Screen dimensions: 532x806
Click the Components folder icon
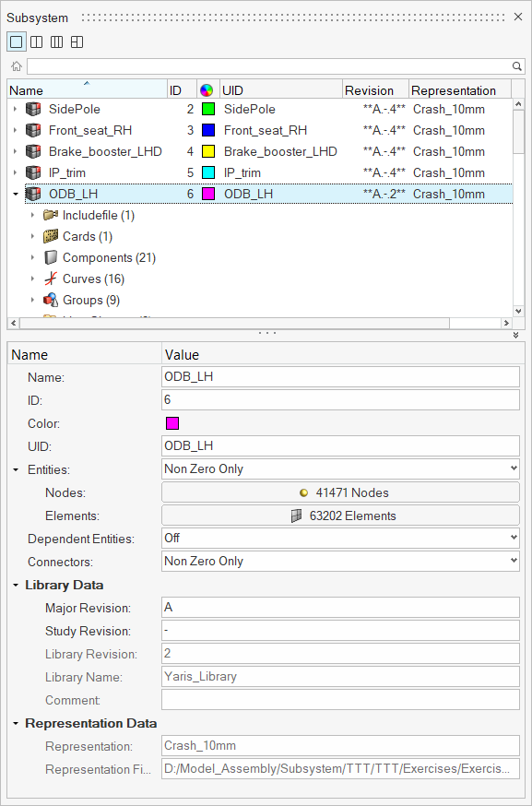(51, 257)
